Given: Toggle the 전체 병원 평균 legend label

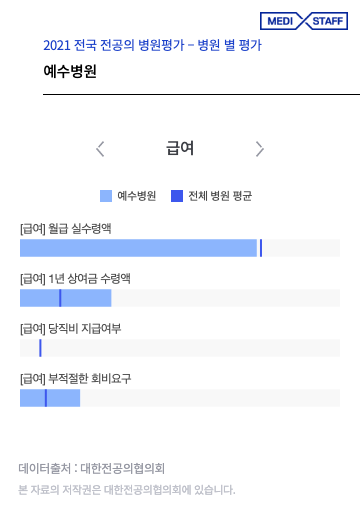Looking at the screenshot, I should 220,196.
